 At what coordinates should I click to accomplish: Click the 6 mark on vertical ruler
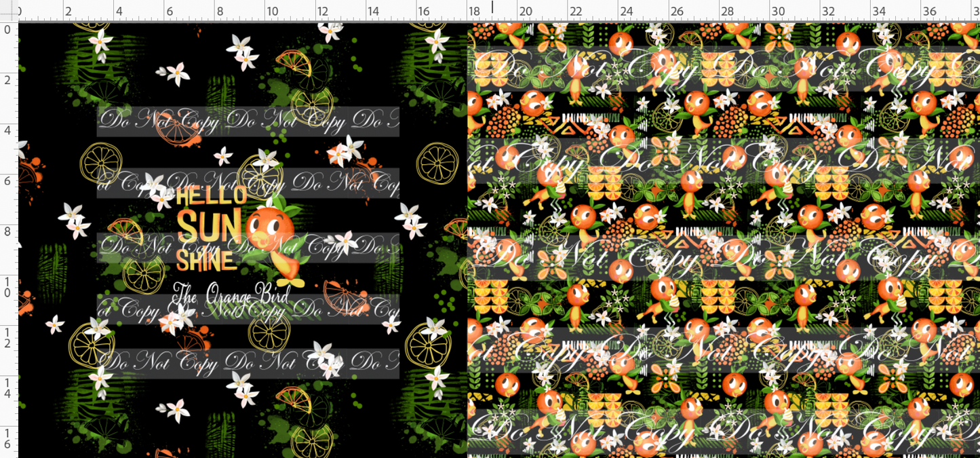point(7,180)
